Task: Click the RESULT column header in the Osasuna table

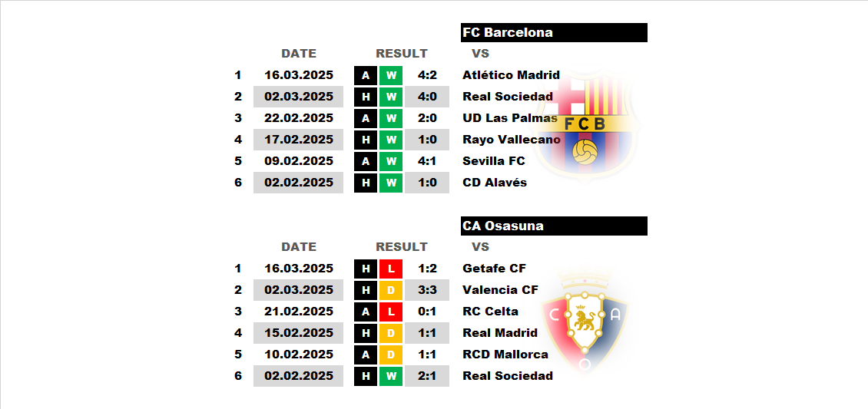Action: [402, 247]
